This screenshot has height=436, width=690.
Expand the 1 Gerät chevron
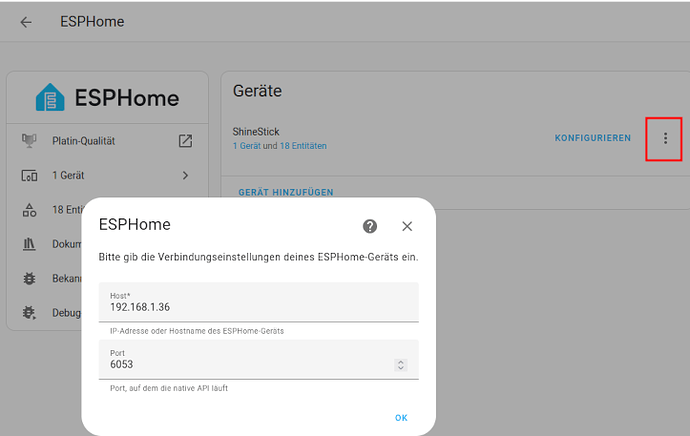[x=185, y=176]
